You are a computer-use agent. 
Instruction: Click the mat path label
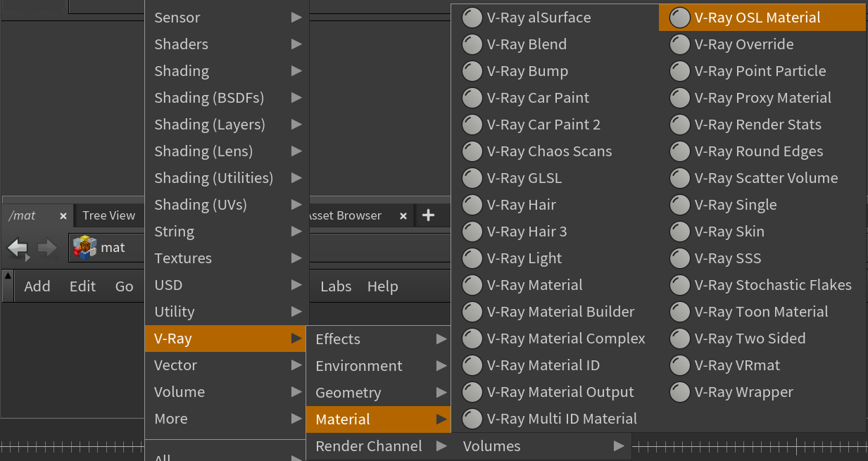113,248
